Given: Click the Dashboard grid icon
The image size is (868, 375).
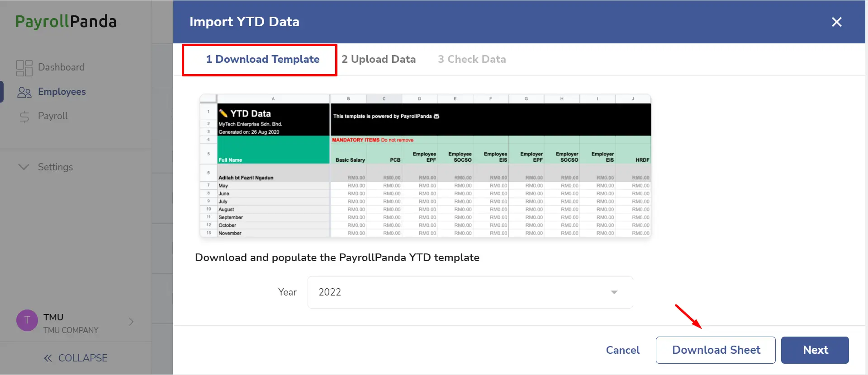Looking at the screenshot, I should [24, 68].
